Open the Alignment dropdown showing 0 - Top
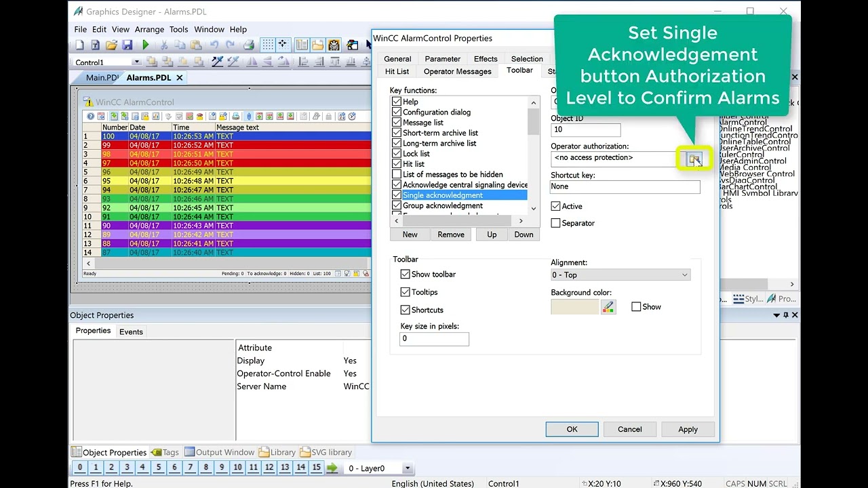868x488 pixels. click(x=620, y=275)
